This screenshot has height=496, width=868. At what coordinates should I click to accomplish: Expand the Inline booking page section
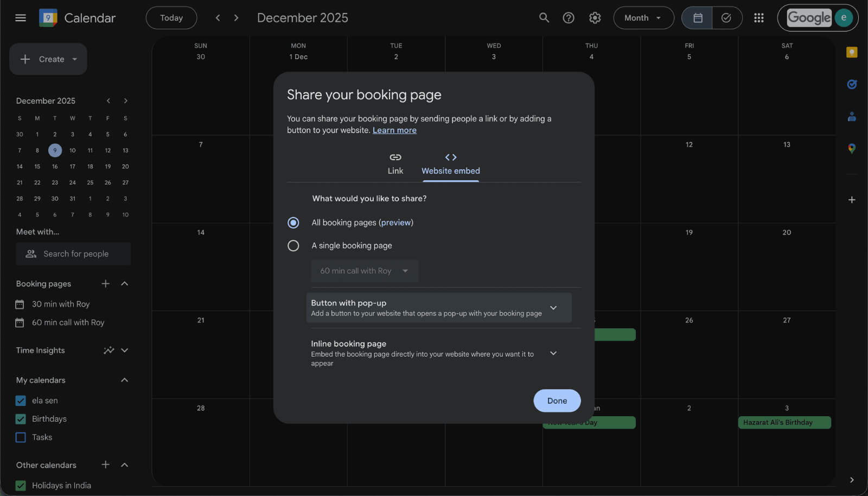point(553,353)
